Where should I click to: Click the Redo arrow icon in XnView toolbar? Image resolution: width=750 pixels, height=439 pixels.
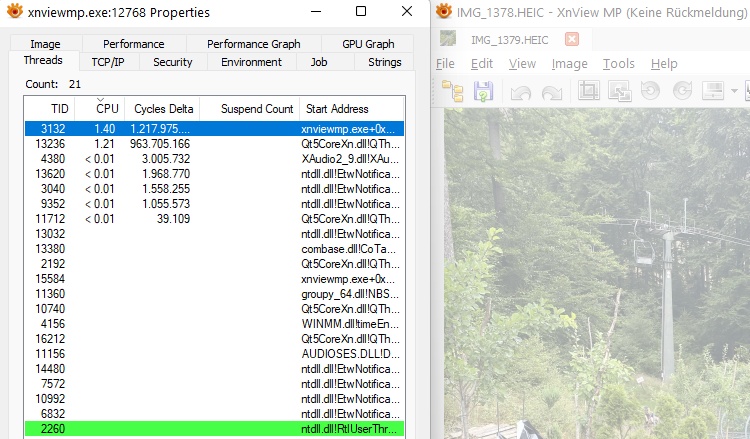pos(551,91)
